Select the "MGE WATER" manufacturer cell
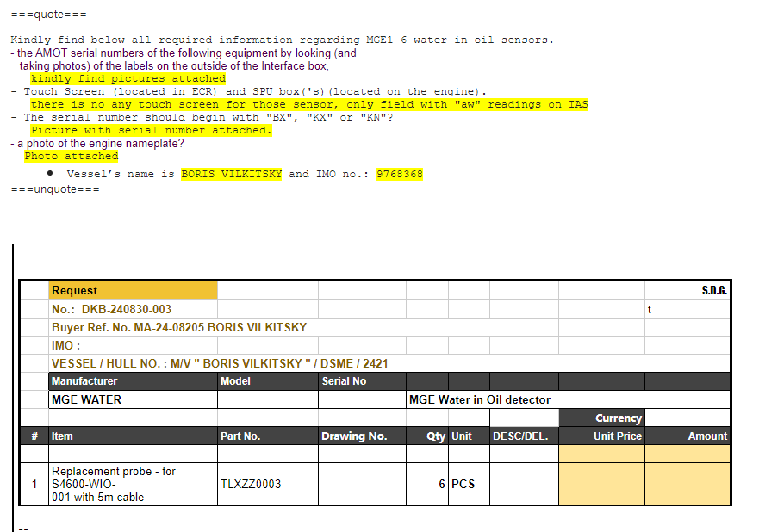759x532 pixels. (134, 399)
